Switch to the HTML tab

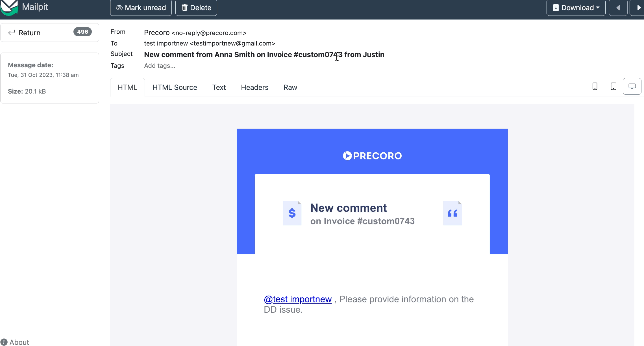[127, 87]
